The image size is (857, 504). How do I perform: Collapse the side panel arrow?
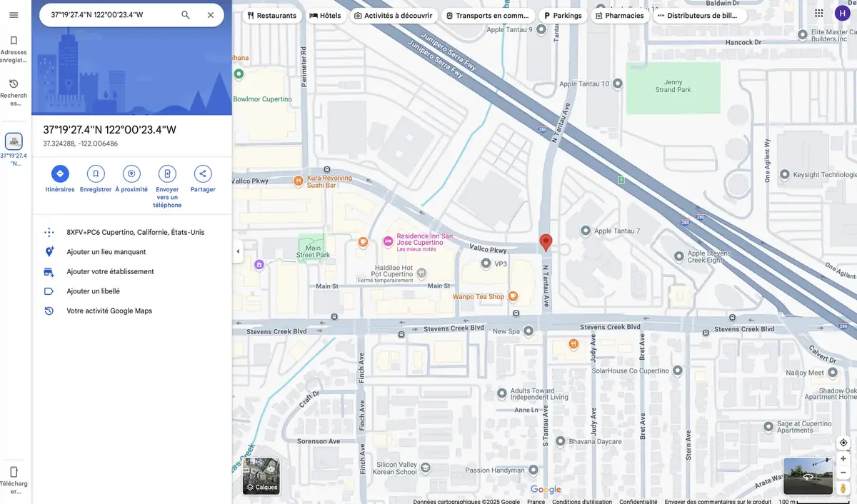tap(238, 251)
